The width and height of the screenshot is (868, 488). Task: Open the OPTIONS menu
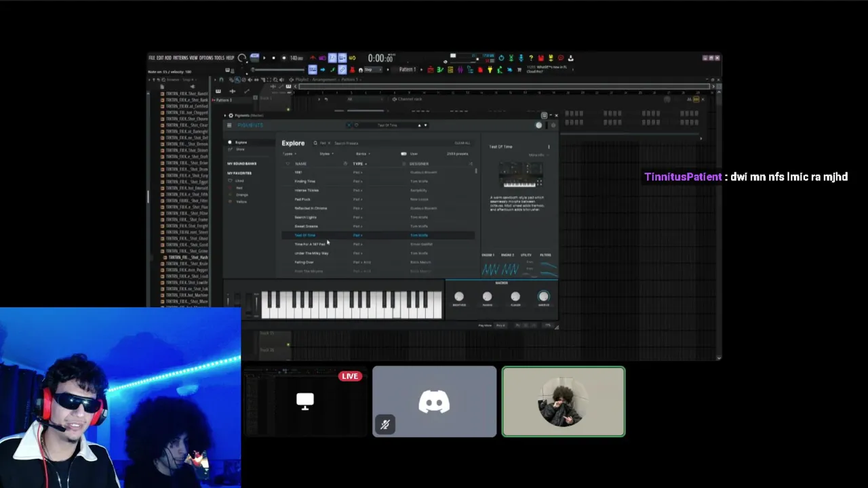[206, 58]
